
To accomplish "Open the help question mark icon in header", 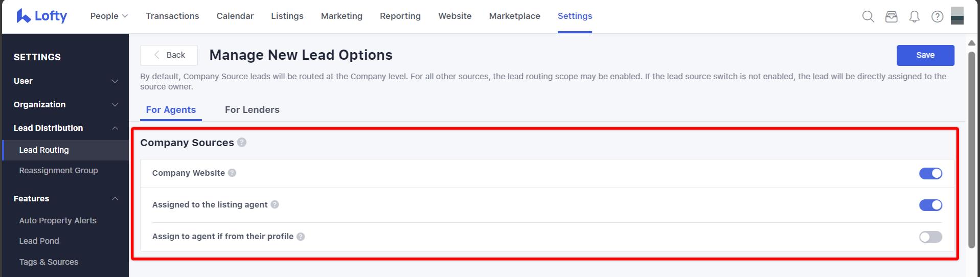I will [x=937, y=16].
